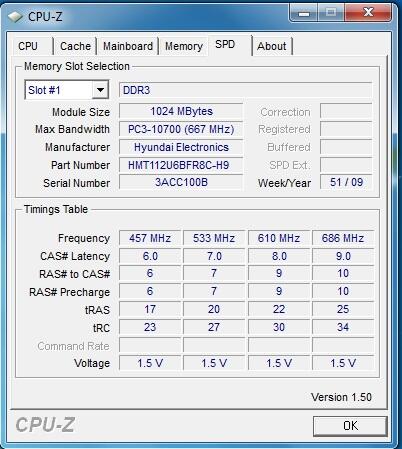The width and height of the screenshot is (402, 449).
Task: Click the OK button
Action: [350, 426]
